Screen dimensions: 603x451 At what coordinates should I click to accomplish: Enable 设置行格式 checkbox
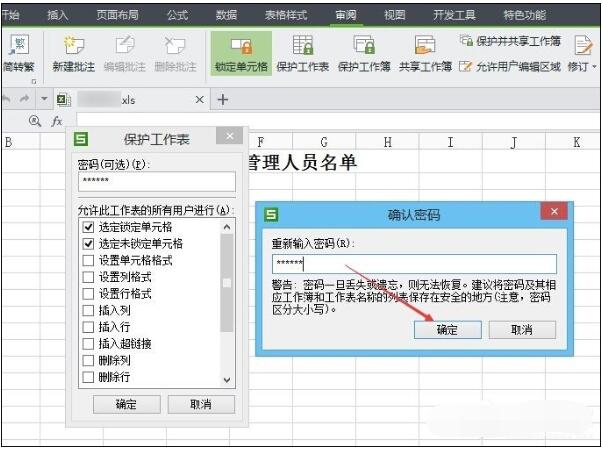point(88,294)
